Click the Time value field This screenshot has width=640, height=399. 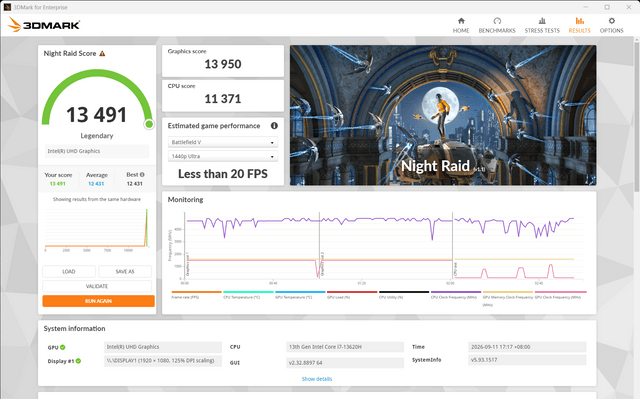(x=527, y=347)
